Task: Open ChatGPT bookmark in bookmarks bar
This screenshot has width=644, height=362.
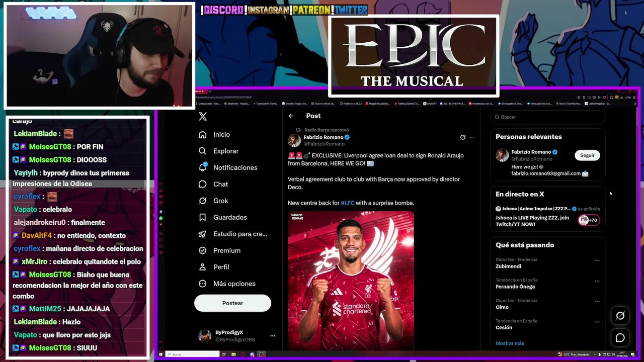Action: click(x=431, y=104)
